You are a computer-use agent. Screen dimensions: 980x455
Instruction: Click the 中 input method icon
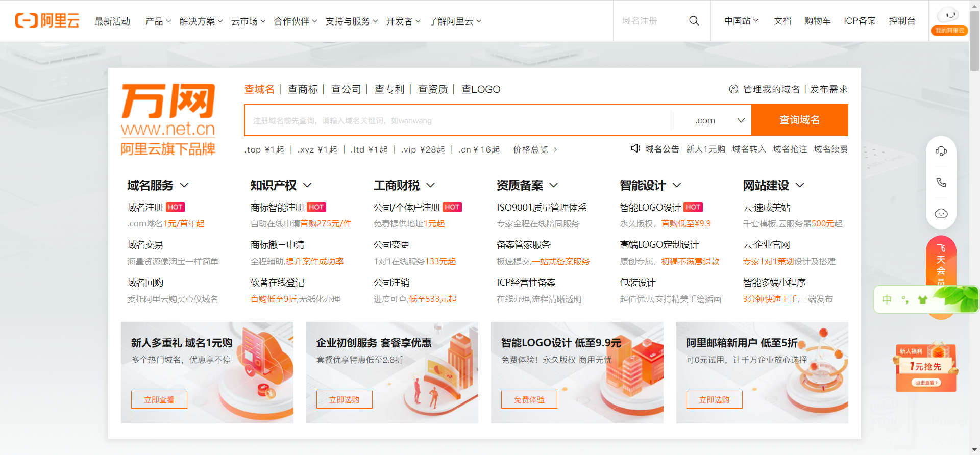[x=887, y=299]
